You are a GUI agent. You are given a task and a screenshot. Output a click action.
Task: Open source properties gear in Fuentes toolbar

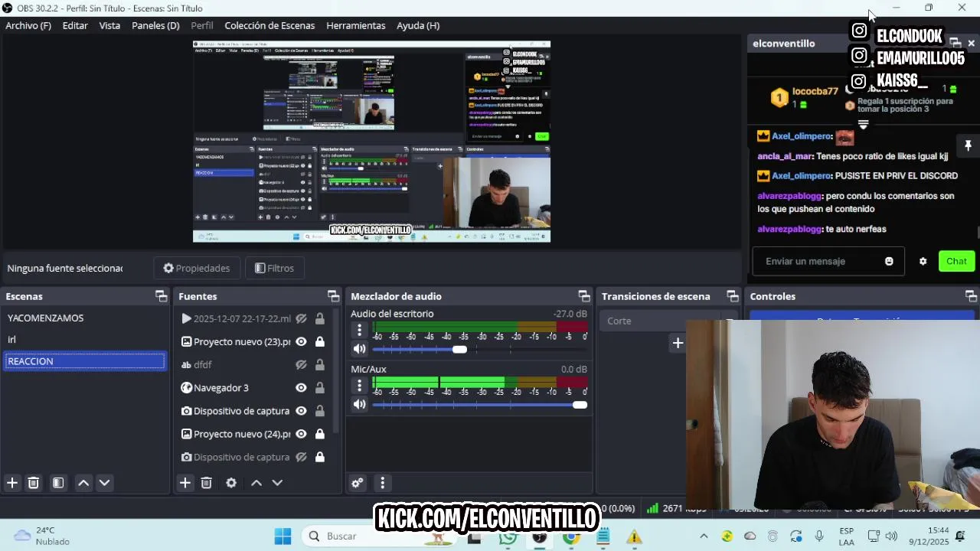(231, 483)
